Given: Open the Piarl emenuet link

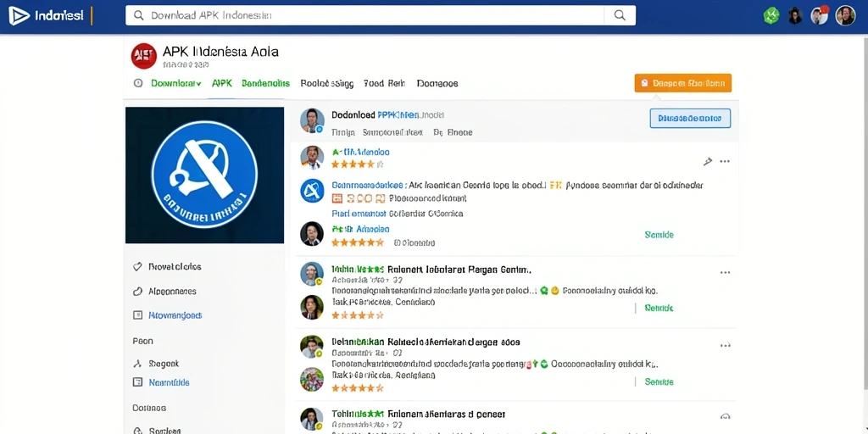Looking at the screenshot, I should [359, 213].
